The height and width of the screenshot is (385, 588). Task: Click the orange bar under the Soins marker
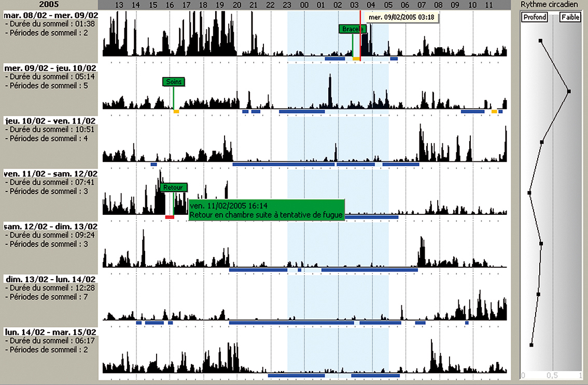[176, 112]
